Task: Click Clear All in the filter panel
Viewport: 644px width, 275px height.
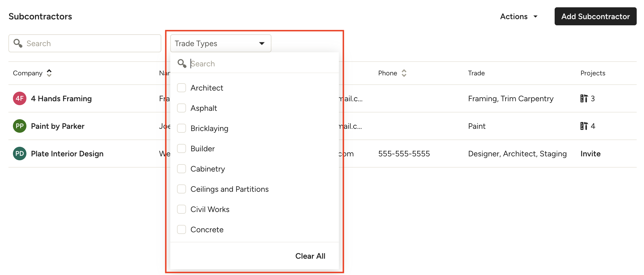Action: click(x=310, y=256)
